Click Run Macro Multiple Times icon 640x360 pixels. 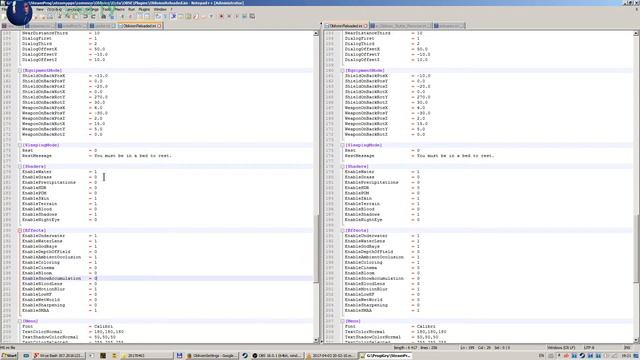[x=244, y=16]
